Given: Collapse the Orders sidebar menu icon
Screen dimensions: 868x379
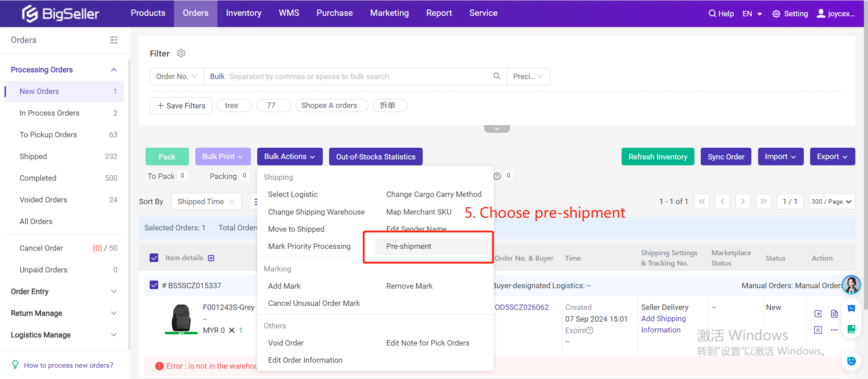Looking at the screenshot, I should click(x=114, y=40).
